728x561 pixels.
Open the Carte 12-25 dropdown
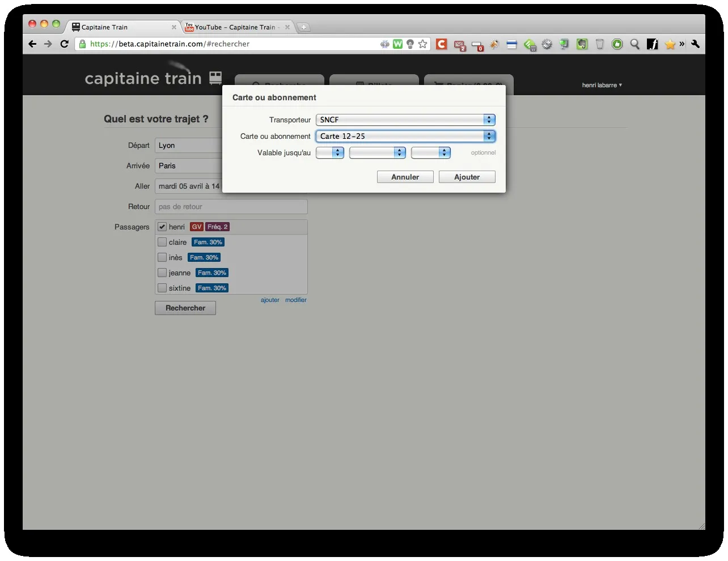click(x=405, y=136)
